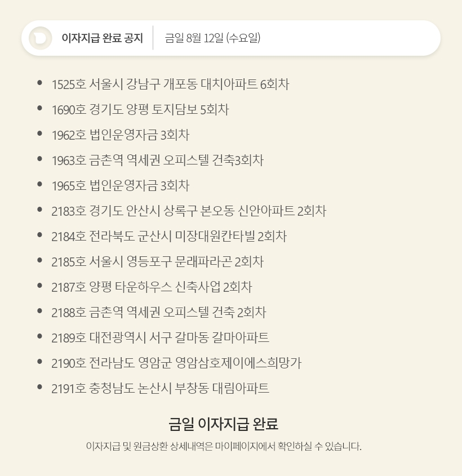This screenshot has width=462, height=476.
Task: Select 2188호 금촌역 역세권 오피스텔 건축 2회차
Action: click(158, 313)
